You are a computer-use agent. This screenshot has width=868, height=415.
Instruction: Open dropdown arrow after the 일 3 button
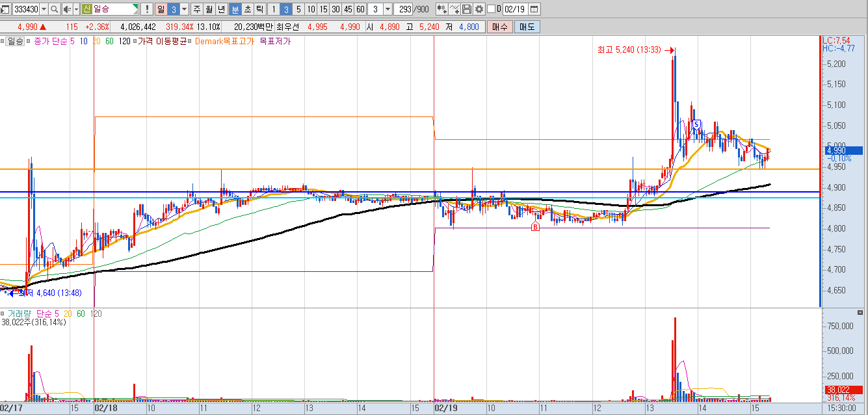pos(185,9)
